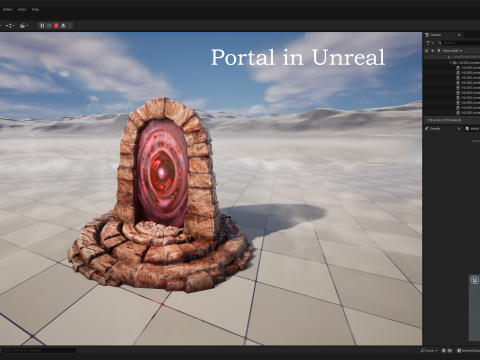The image size is (480, 360).
Task: Click the Outliner star (pinned) column header icon
Action: coord(433,51)
